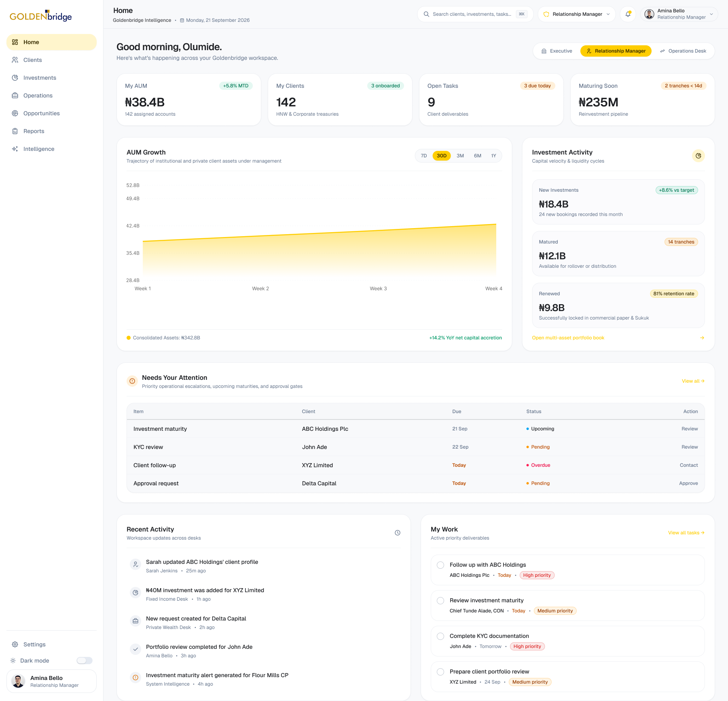The image size is (728, 701).
Task: Click the Investment Activity pie chart icon
Action: (x=698, y=156)
